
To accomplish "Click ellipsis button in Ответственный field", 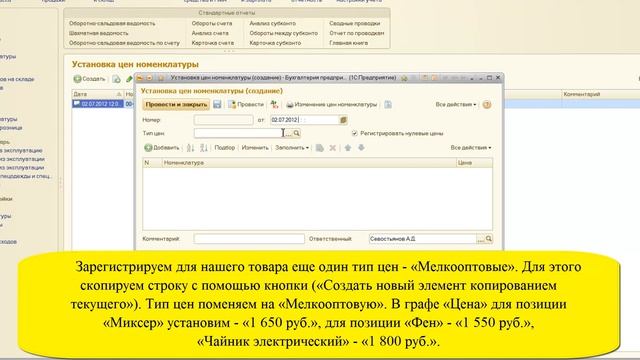I will click(x=481, y=239).
